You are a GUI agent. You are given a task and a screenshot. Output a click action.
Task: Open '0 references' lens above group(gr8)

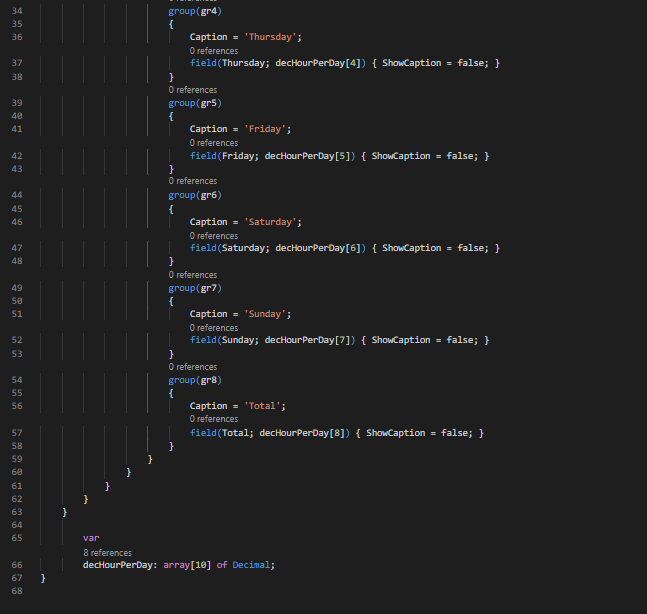pos(193,367)
